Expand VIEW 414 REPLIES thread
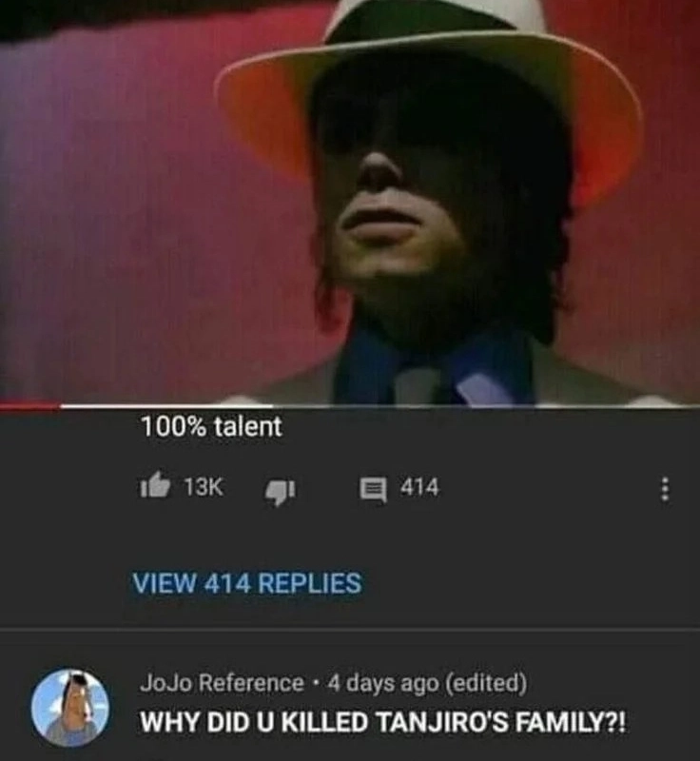This screenshot has height=761, width=700. 247,583
